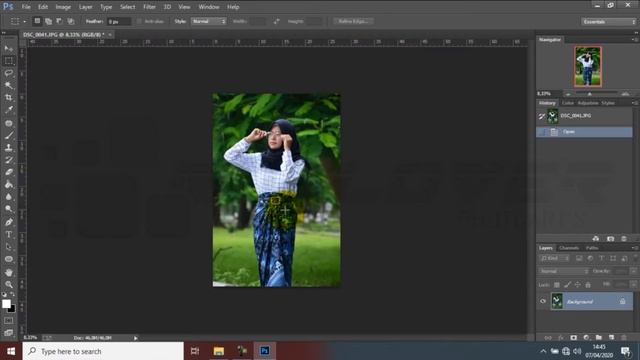Open layer blend mode Normal dropdown
This screenshot has height=360, width=640.
point(564,271)
